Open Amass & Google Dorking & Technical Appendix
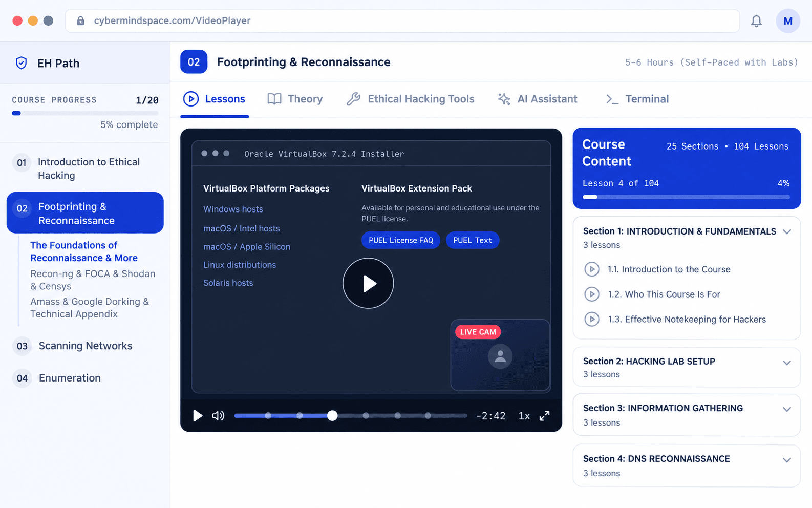Viewport: 812px width, 508px height. click(x=90, y=308)
